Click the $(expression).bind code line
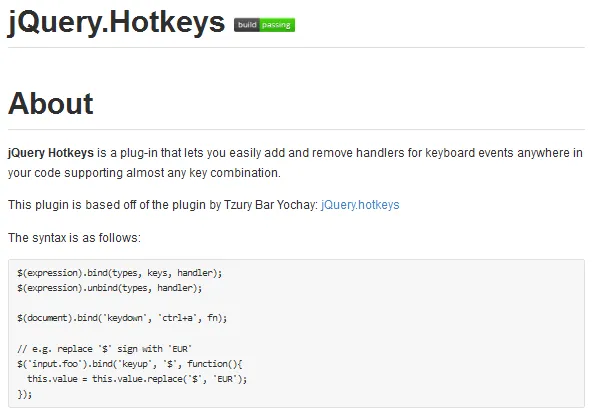This screenshot has height=415, width=600. [x=120, y=273]
